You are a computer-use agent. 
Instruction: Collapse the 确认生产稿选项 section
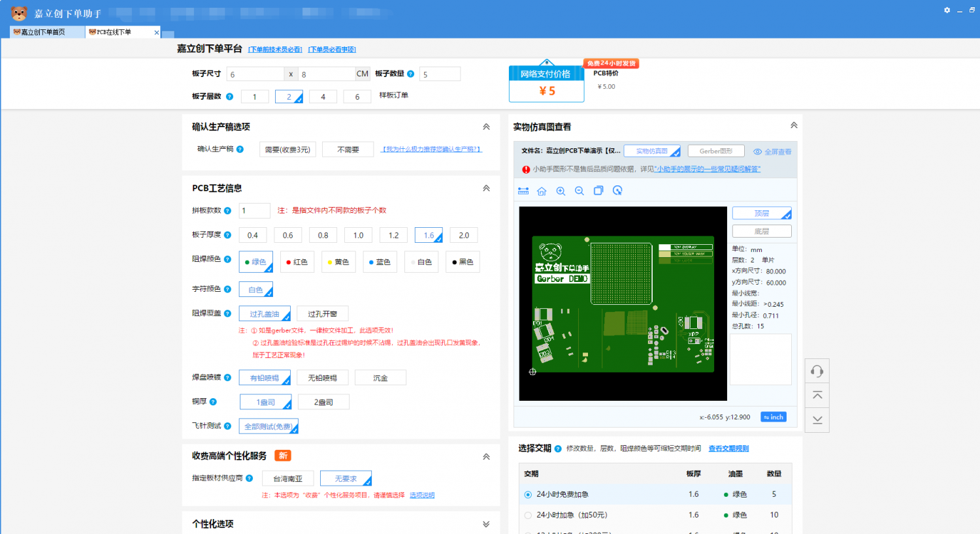tap(486, 127)
